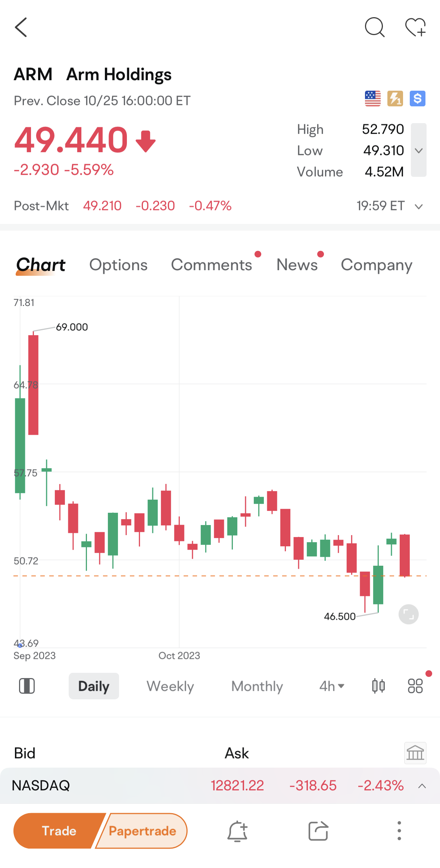Collapse the NASDAQ index ticker bar
This screenshot has width=440, height=868.
coord(422,786)
